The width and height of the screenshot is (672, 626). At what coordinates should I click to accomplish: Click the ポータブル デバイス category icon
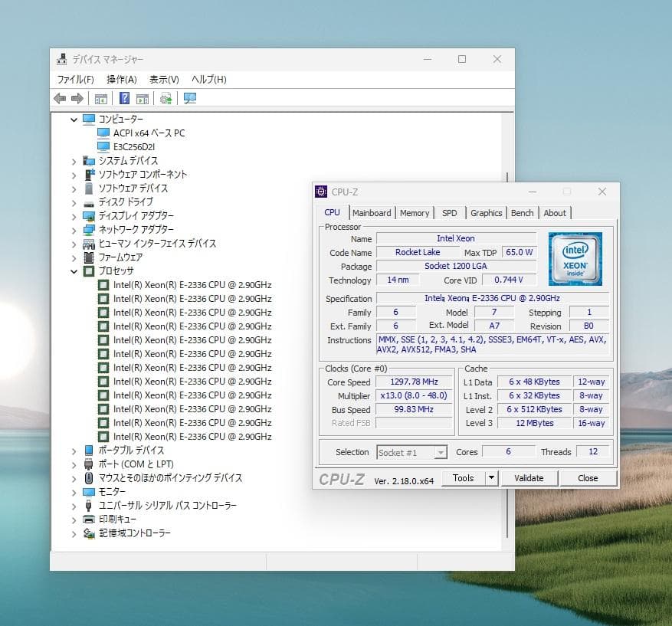(x=89, y=451)
